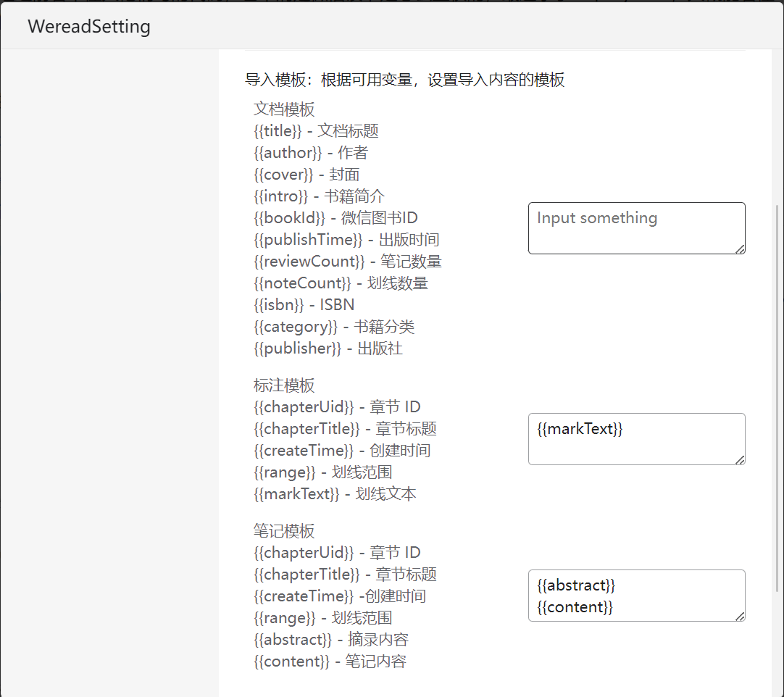The width and height of the screenshot is (784, 697).
Task: Click the '{{content}} - 笔记内容' line
Action: click(330, 661)
